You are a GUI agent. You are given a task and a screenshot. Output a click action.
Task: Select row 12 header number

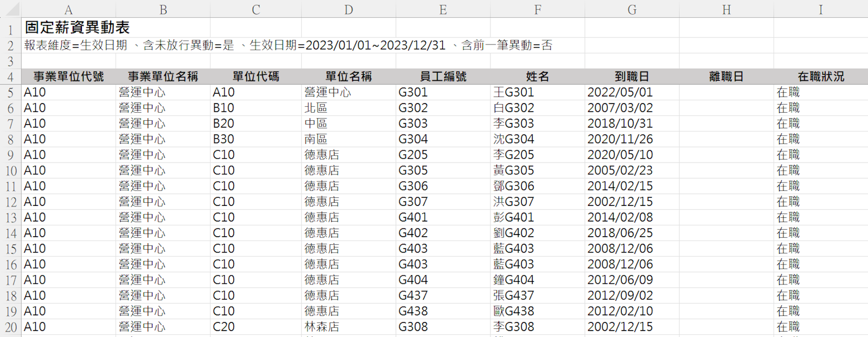point(10,202)
